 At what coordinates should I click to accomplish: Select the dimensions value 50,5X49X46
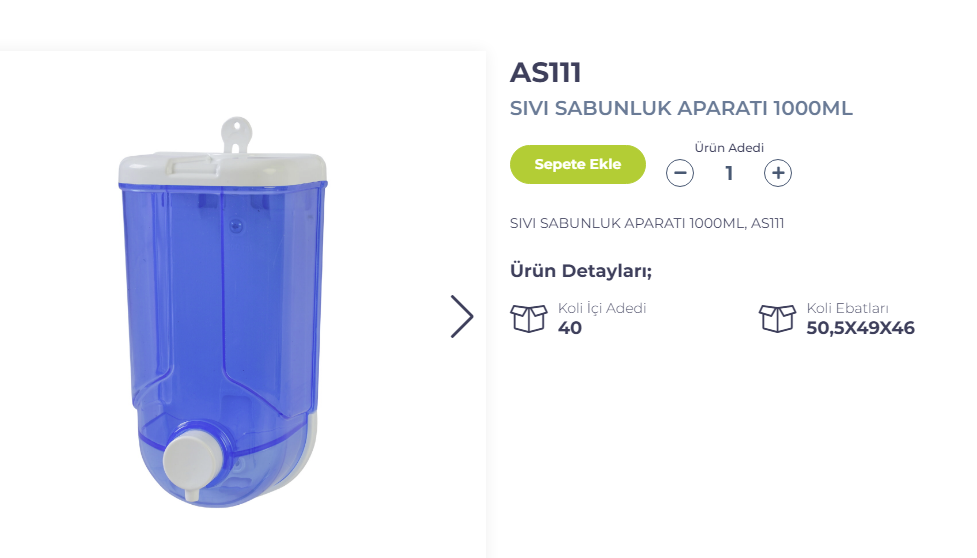[860, 328]
